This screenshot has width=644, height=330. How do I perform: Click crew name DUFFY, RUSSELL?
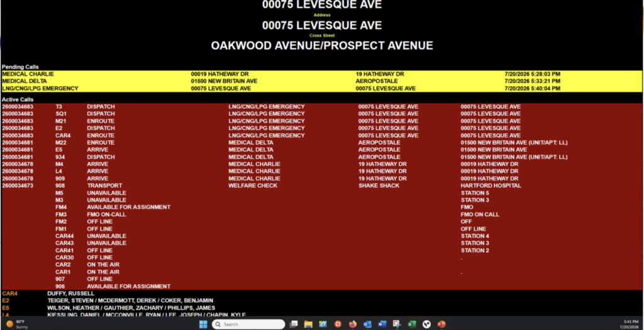pyautogui.click(x=70, y=294)
